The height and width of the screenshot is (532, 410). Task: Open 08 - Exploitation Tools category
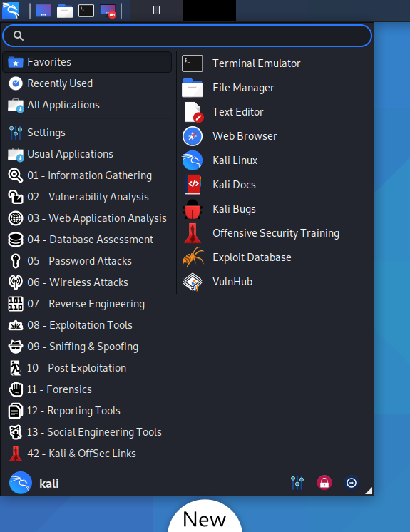(87, 325)
